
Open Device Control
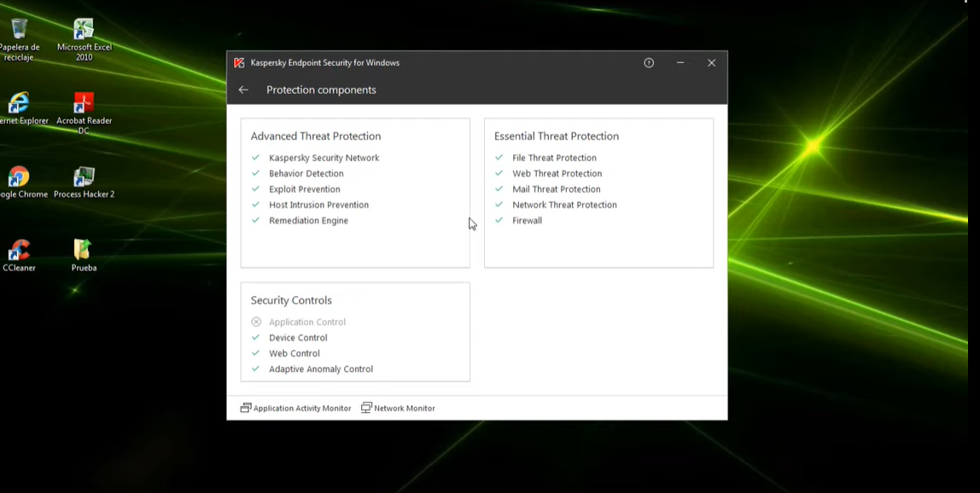pos(298,338)
